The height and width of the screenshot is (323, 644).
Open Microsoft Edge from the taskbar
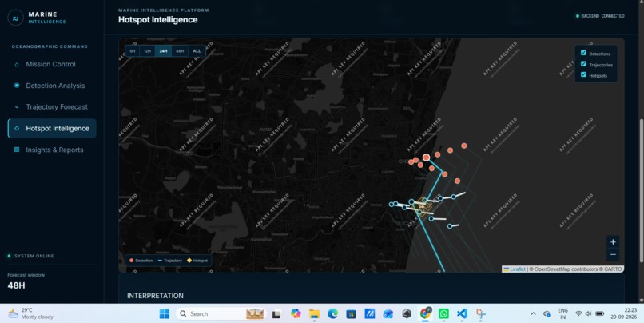coord(332,314)
